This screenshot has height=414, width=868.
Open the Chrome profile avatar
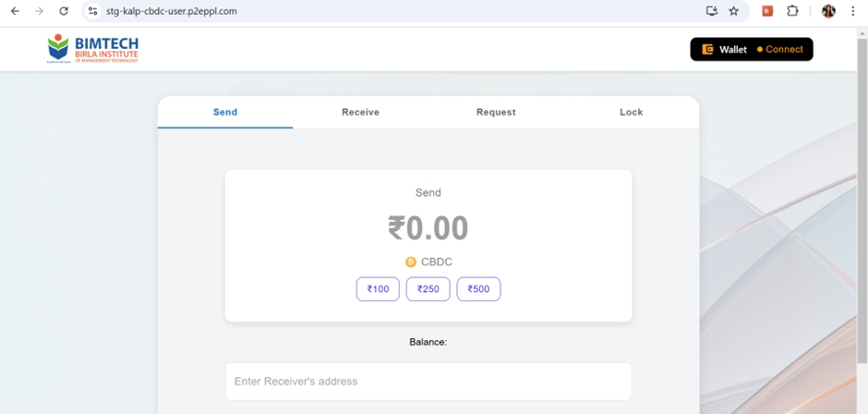point(828,11)
